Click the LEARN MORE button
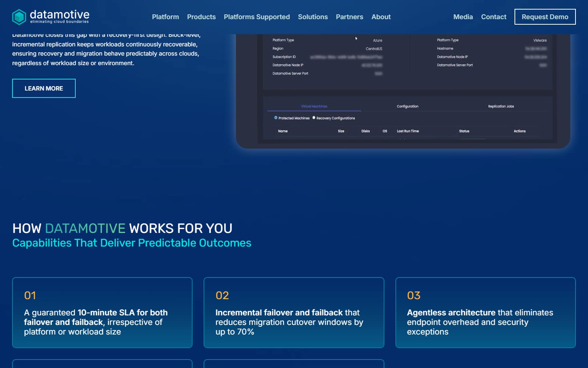The height and width of the screenshot is (368, 588). 44,88
